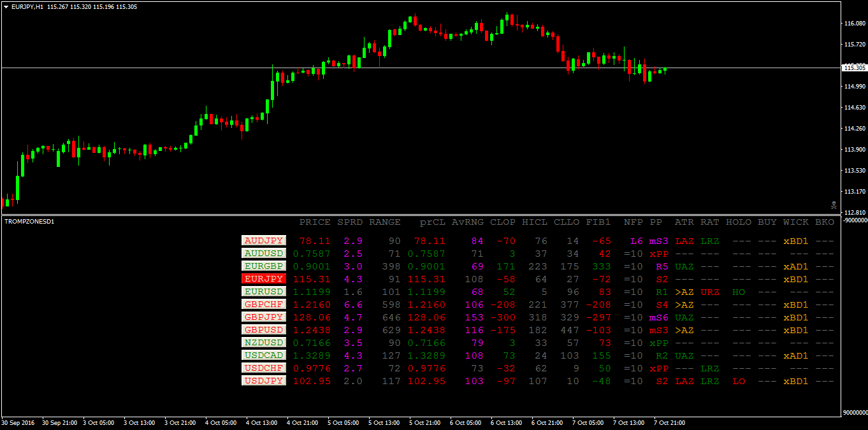
Task: Click the HO value in EURUSD row
Action: point(739,292)
